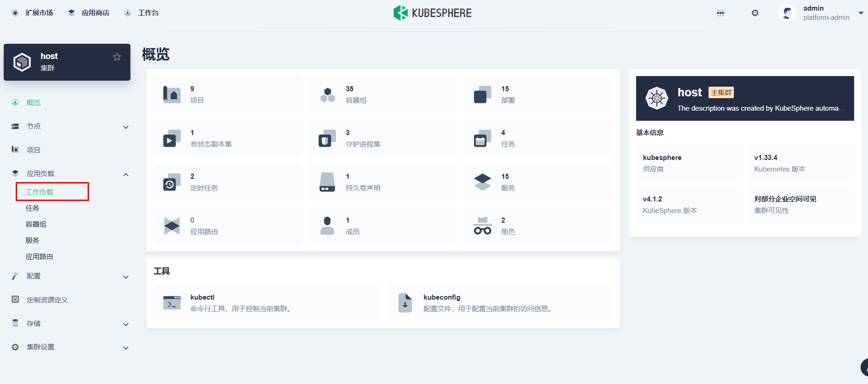Click the 持久卷声明 disk icon

pos(327,182)
